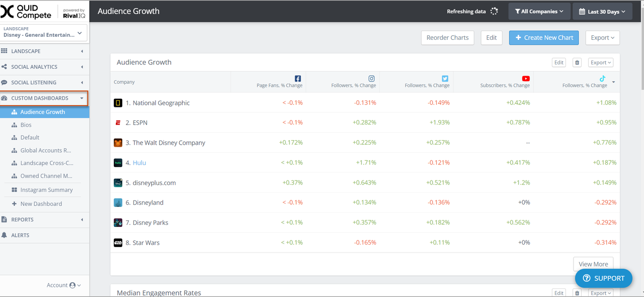Click the Company column header

[124, 82]
